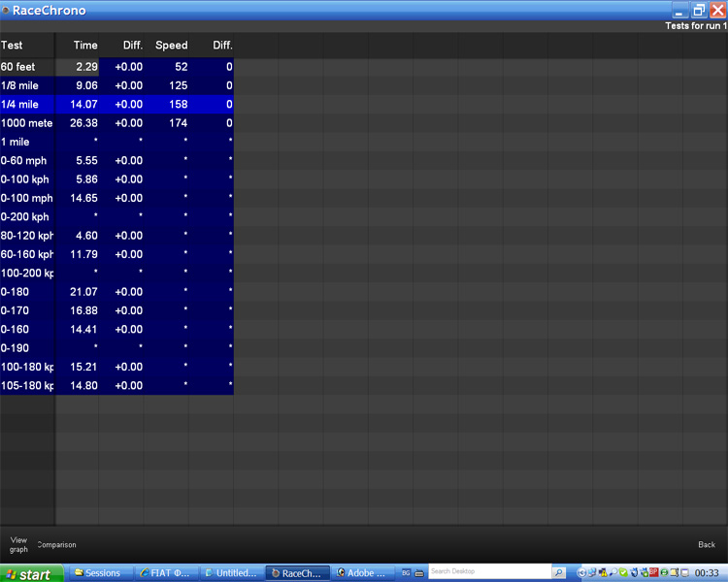Click the RaceChrono title bar icon
This screenshot has height=582, width=728.
coord(6,10)
